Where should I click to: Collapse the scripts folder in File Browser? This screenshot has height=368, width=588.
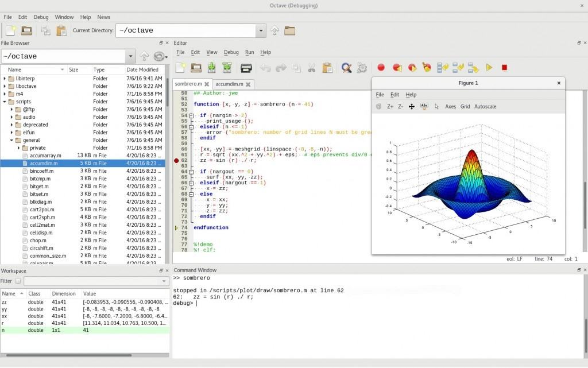[5, 102]
